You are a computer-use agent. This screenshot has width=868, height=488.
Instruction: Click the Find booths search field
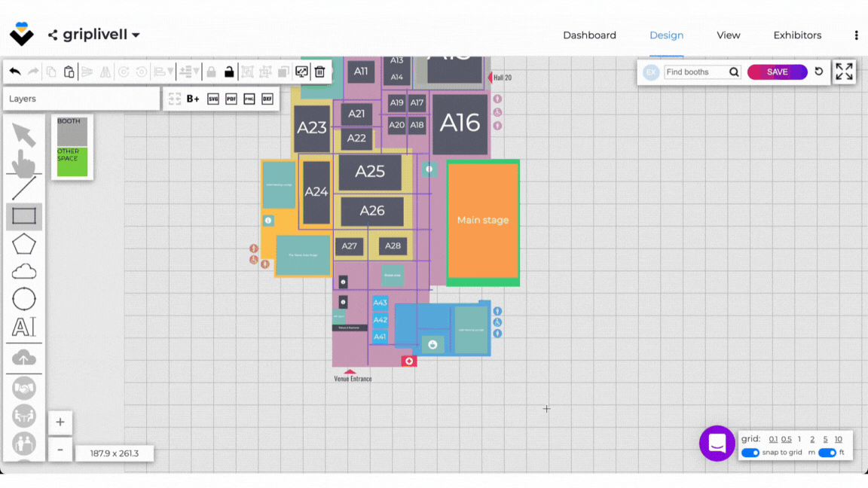(695, 72)
